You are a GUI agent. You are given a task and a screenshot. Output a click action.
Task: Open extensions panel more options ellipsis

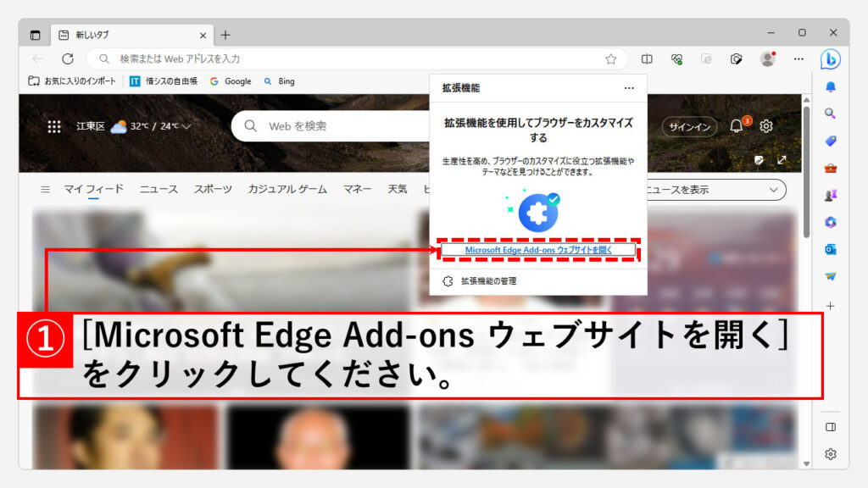pyautogui.click(x=629, y=88)
